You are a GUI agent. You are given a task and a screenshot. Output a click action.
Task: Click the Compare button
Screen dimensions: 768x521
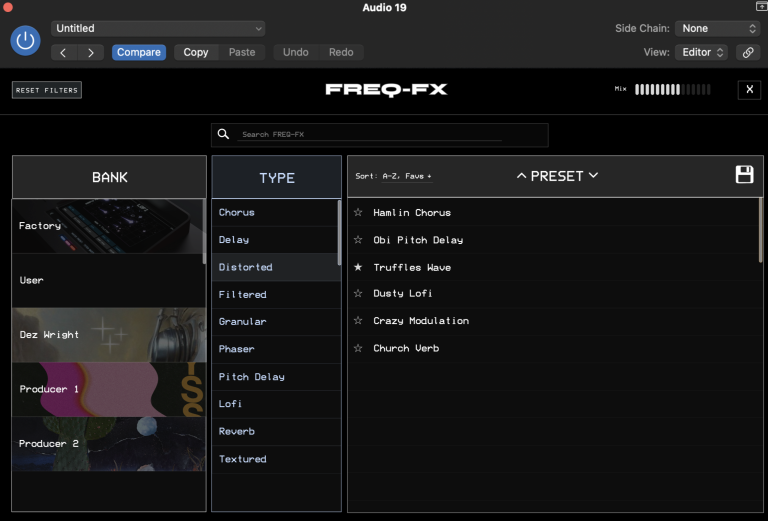tap(139, 52)
